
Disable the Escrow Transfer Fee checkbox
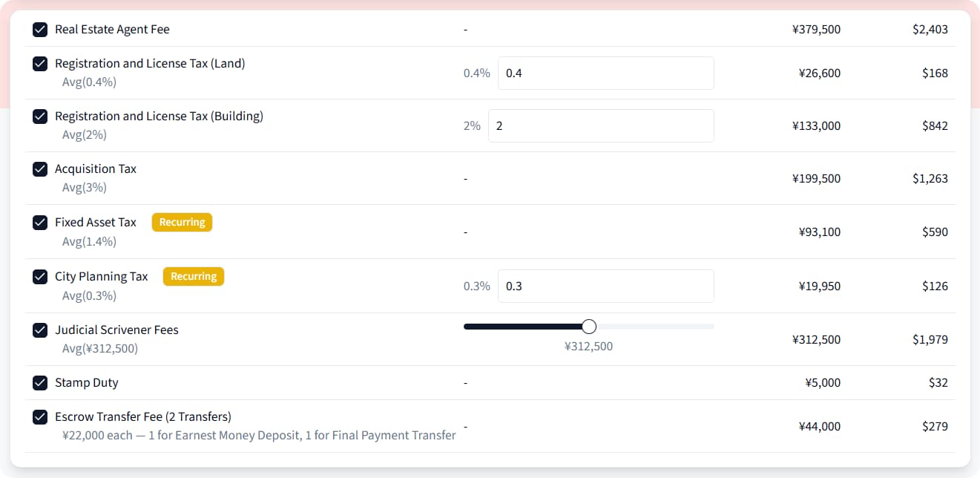point(40,417)
